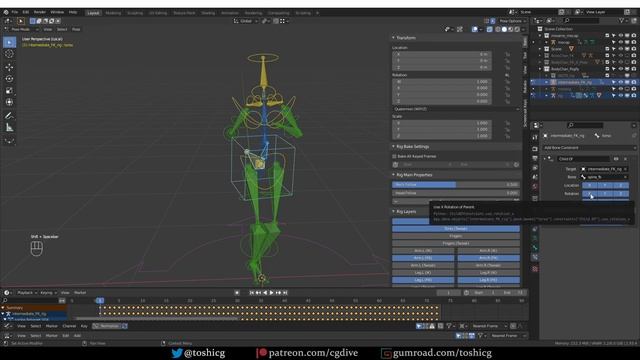
Task: Select the Annotate tool
Action: [x=9, y=116]
